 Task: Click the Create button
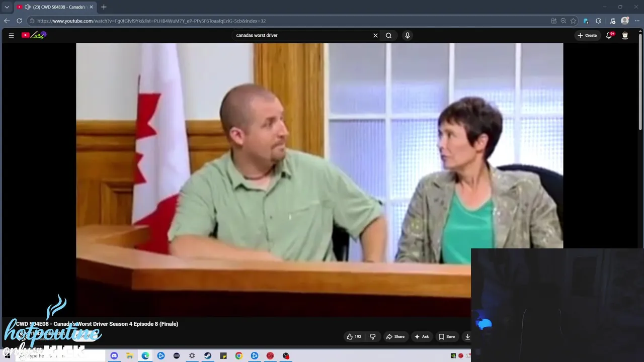point(587,35)
